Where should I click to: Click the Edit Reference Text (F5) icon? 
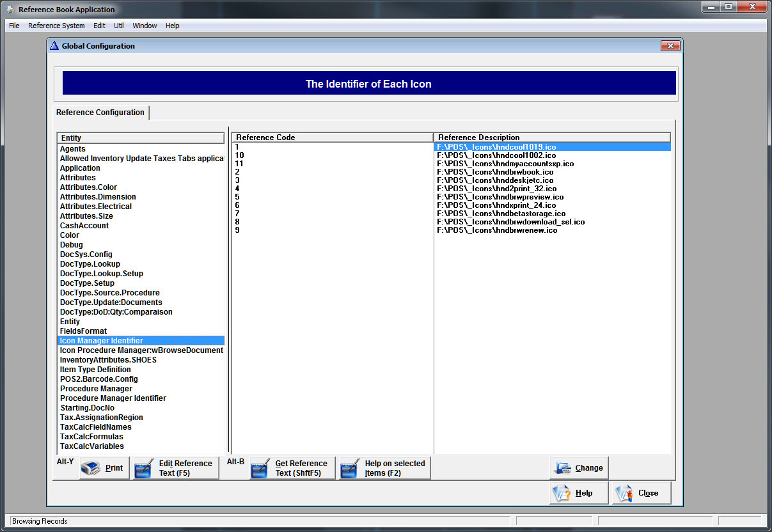(145, 468)
